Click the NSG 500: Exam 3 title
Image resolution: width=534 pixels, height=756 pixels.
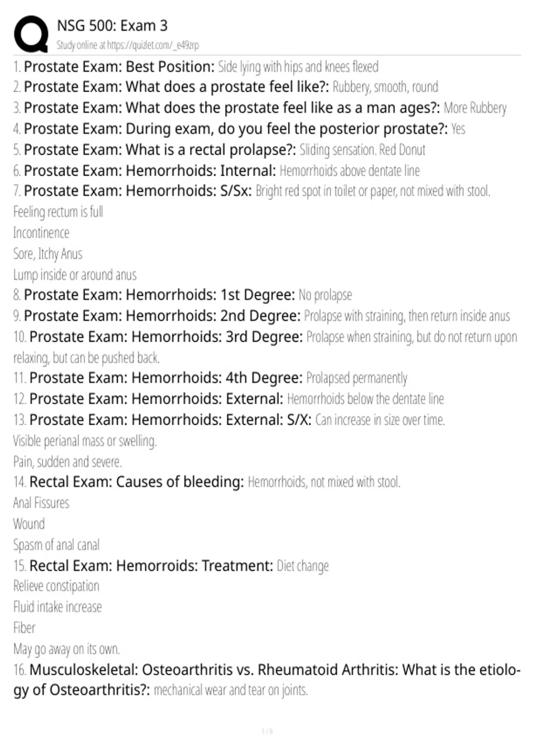(x=112, y=26)
